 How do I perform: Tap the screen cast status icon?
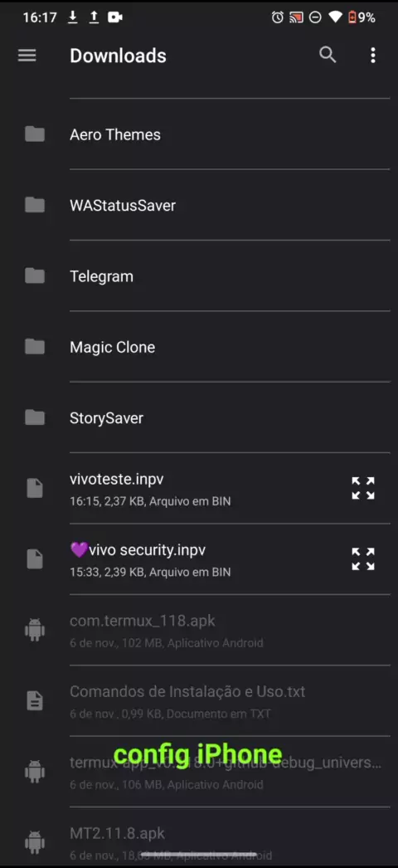296,17
